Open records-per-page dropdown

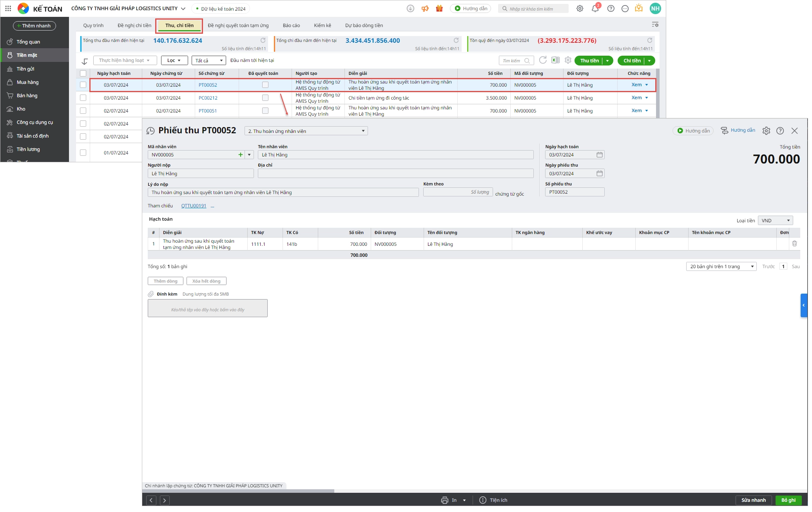pyautogui.click(x=721, y=267)
